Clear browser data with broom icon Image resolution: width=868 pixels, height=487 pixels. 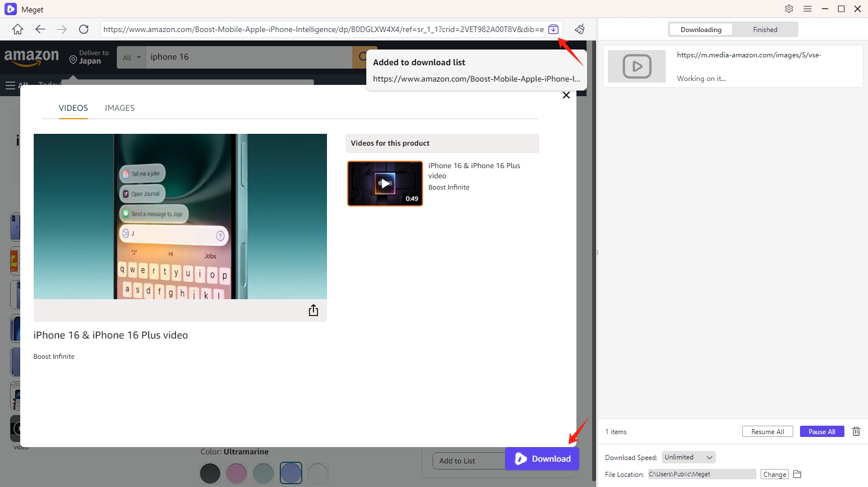[x=580, y=29]
